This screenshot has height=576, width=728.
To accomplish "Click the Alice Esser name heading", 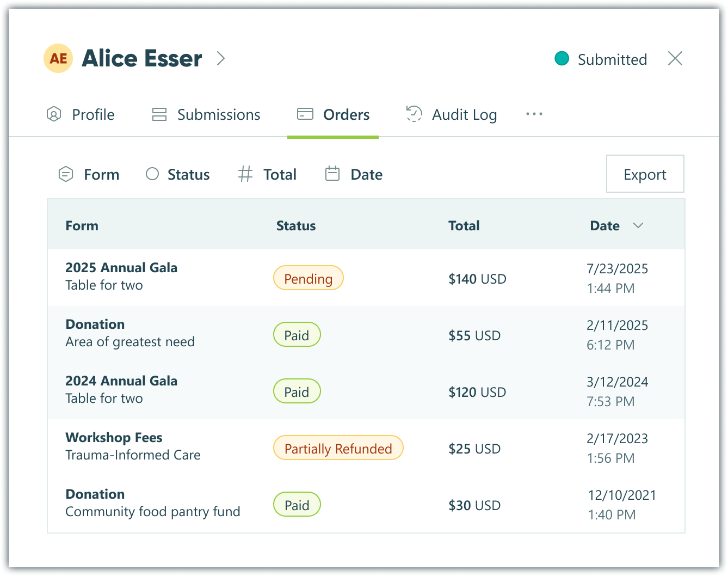I will tap(142, 58).
